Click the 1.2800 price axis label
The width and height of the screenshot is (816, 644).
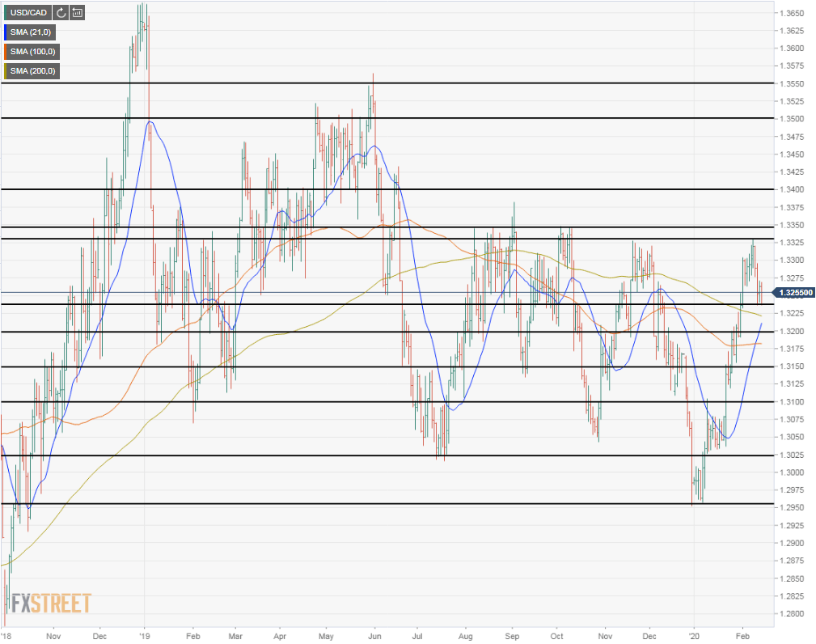(x=791, y=613)
